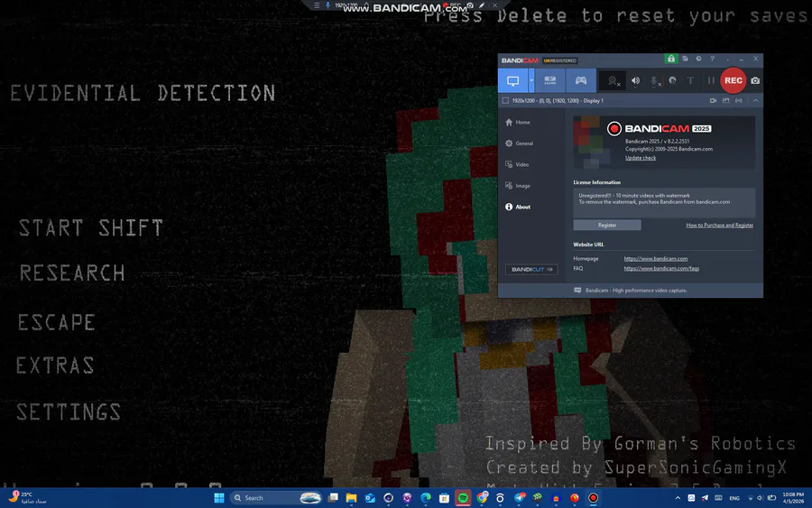Open the Image settings tab
This screenshot has height=508, width=812.
click(518, 185)
